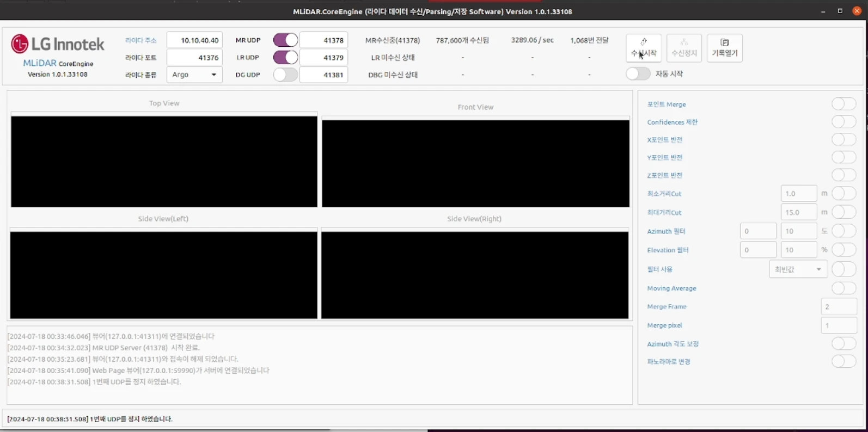868x432 pixels.
Task: Select the Web Page 뷰어 log line
Action: [138, 371]
